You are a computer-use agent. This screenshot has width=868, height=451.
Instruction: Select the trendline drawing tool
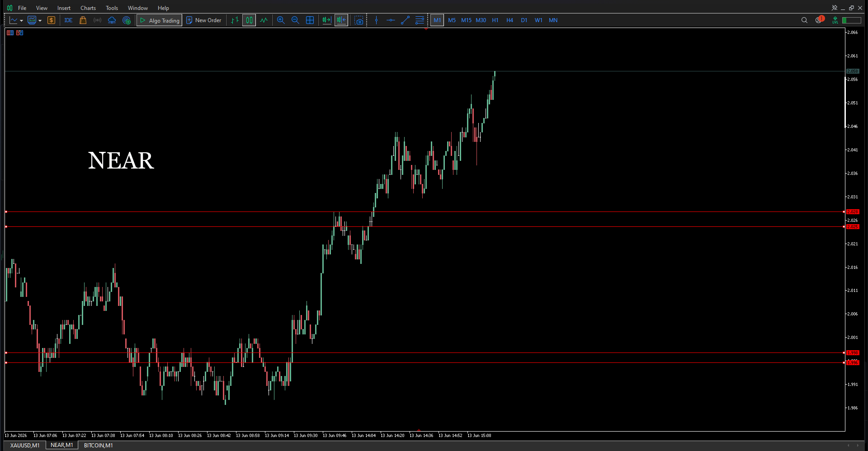pyautogui.click(x=406, y=20)
